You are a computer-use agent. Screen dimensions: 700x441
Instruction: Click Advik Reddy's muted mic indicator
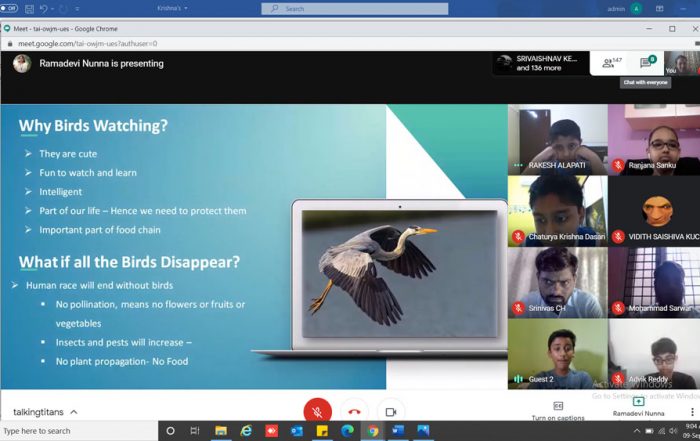point(618,379)
